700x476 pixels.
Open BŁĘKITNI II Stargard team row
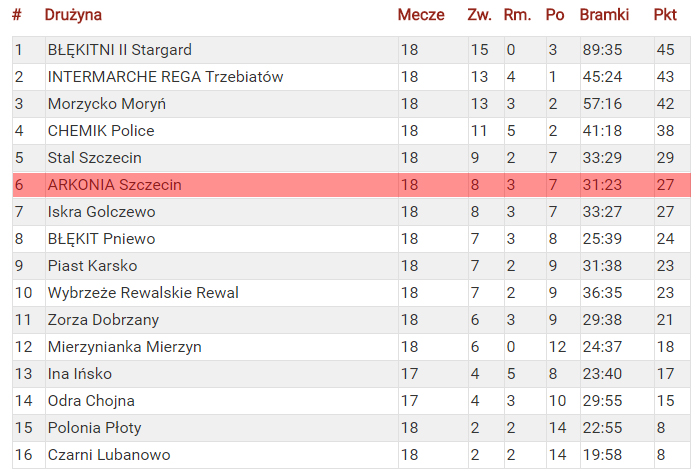coord(351,50)
